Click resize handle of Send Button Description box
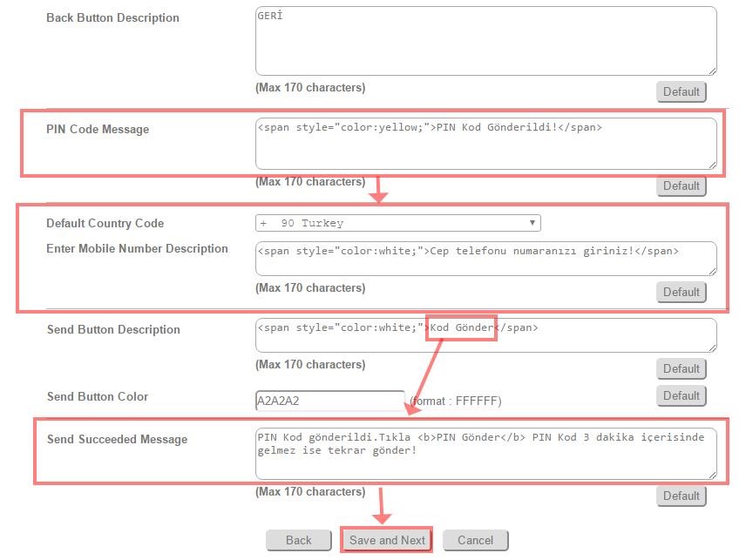Image resolution: width=746 pixels, height=560 pixels. pyautogui.click(x=712, y=347)
